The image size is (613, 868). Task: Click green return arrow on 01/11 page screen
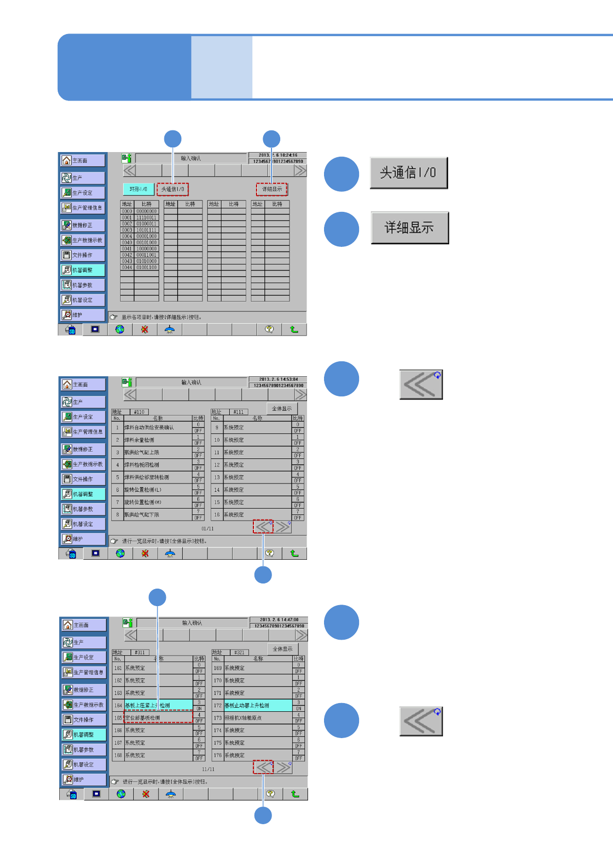pos(295,553)
